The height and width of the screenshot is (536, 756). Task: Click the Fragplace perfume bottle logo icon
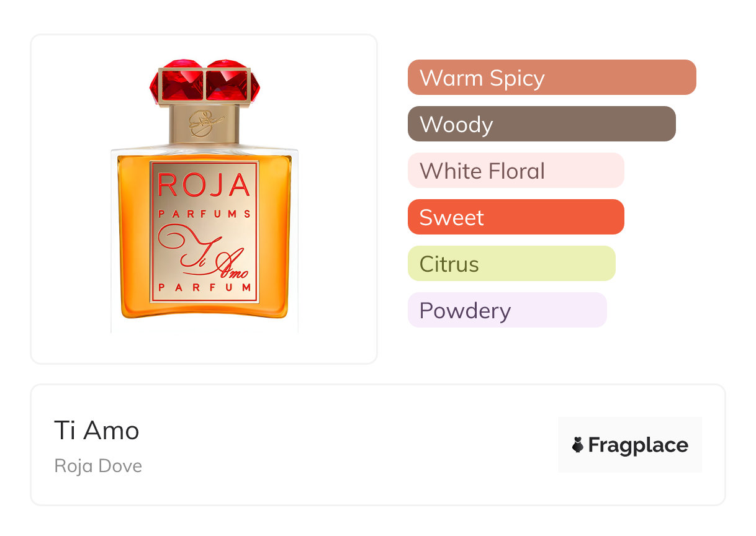point(578,445)
